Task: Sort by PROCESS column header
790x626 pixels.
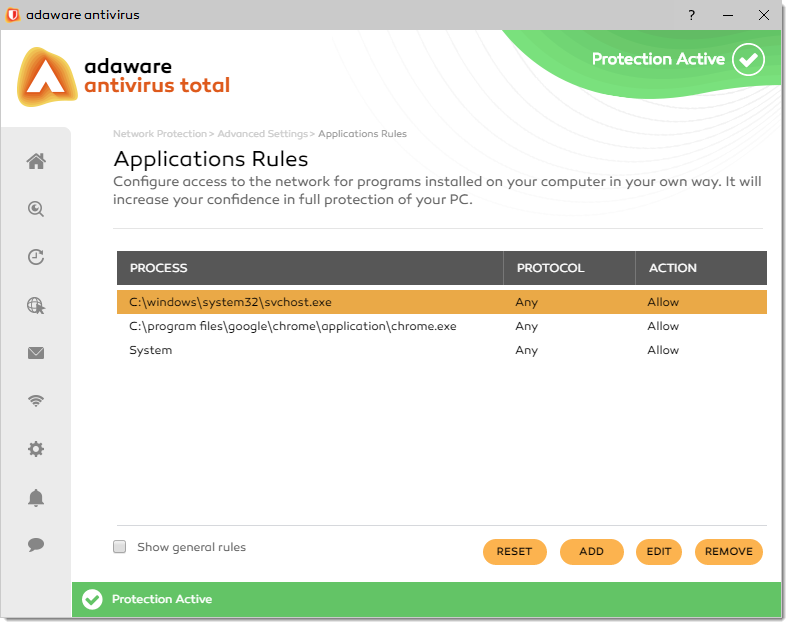Action: point(310,268)
